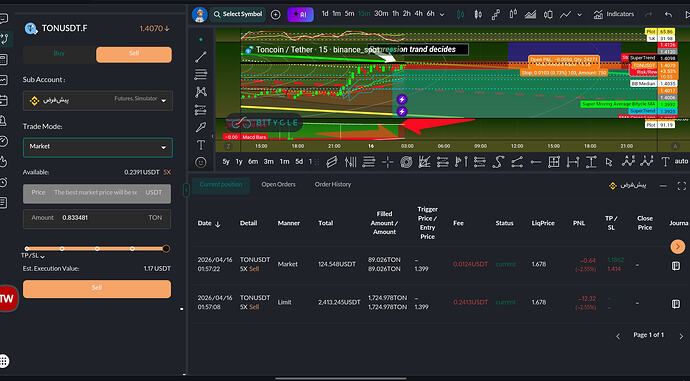
Task: Open the Order History tab
Action: (333, 185)
